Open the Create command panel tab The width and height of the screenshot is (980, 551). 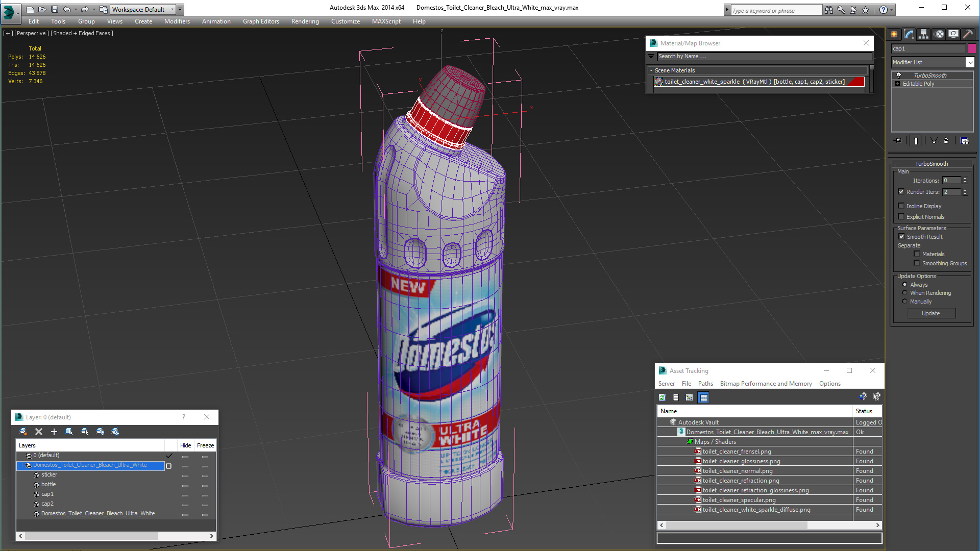click(894, 34)
